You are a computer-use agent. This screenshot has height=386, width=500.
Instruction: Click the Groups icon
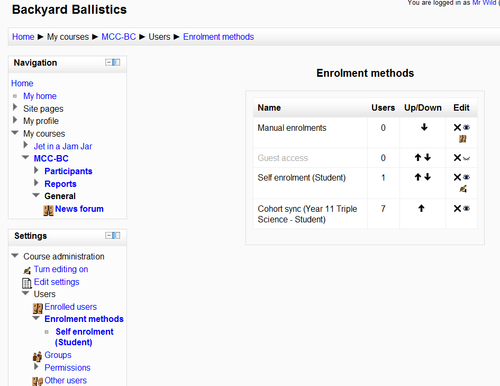(37, 356)
